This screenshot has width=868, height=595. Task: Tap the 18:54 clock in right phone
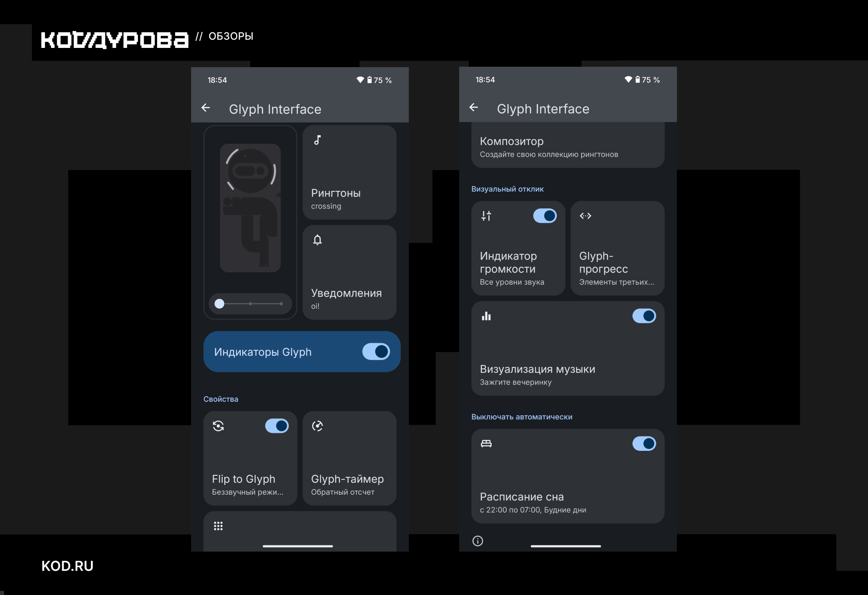tap(485, 79)
